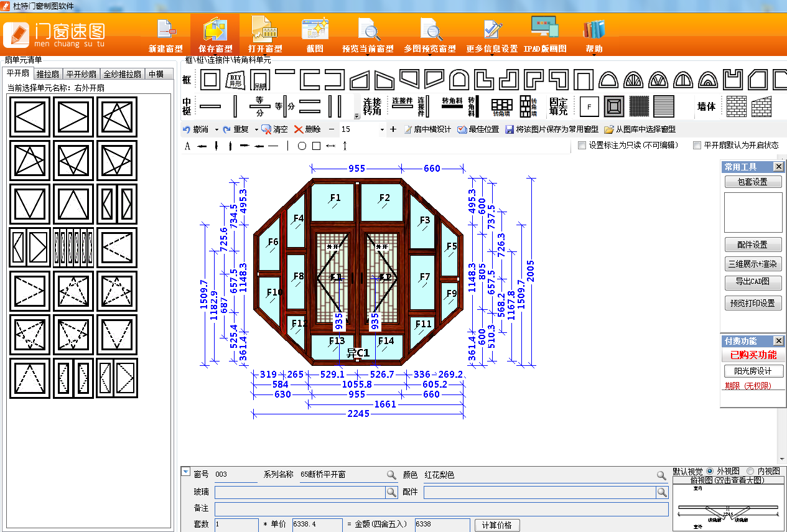Open 扇中横设计 tool
Image resolution: width=787 pixels, height=532 pixels.
(427, 129)
